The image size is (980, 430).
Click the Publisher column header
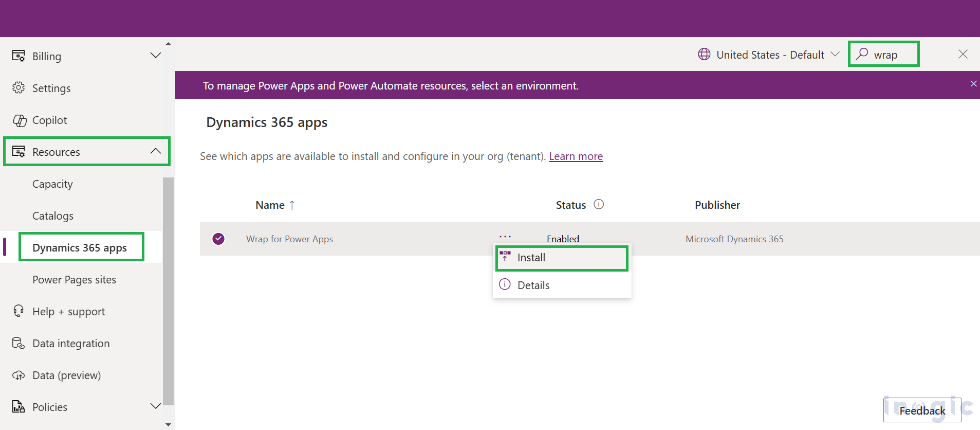pyautogui.click(x=717, y=205)
